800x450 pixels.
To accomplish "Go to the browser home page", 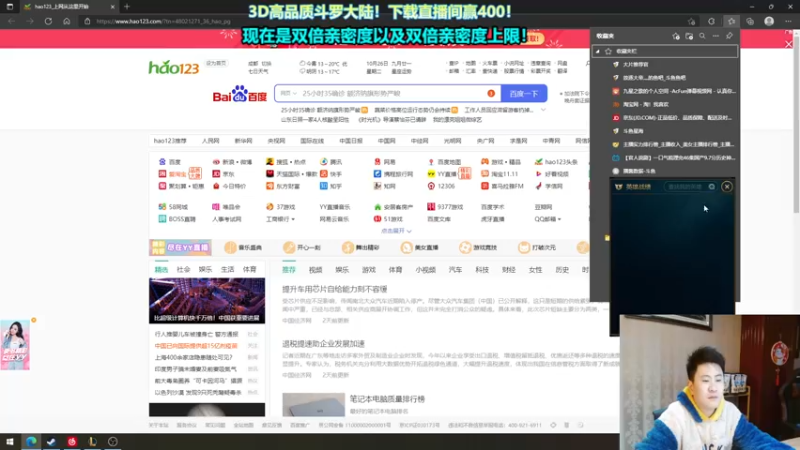I will click(66, 21).
